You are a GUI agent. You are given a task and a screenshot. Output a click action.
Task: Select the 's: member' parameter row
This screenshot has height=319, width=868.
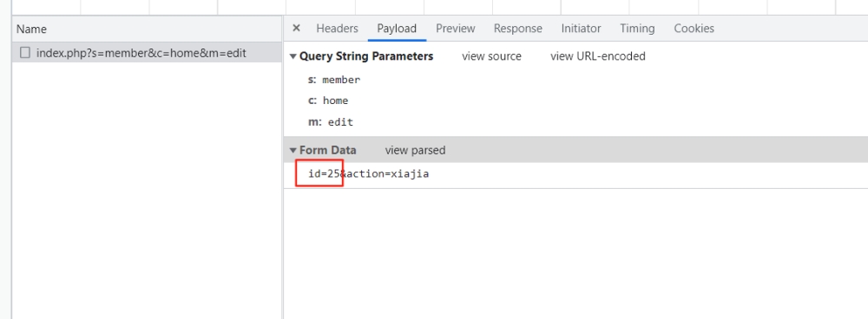[x=334, y=80]
